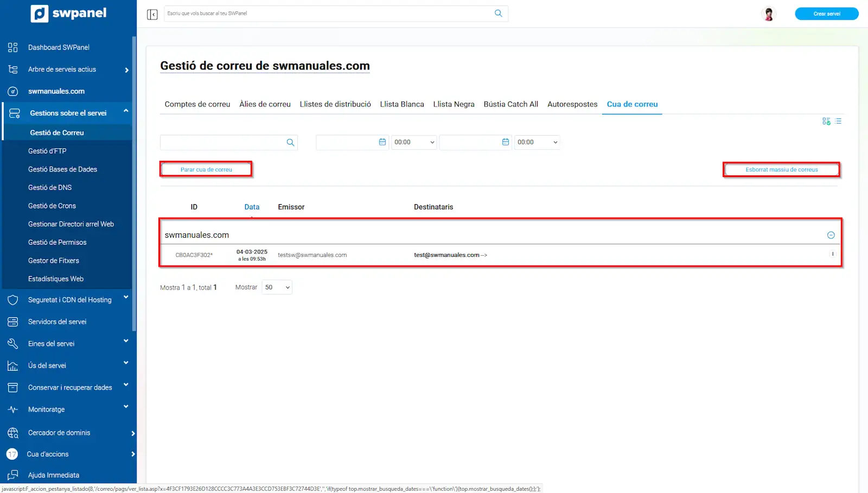Image resolution: width=868 pixels, height=493 pixels.
Task: Open the start date calendar picker icon
Action: 382,142
